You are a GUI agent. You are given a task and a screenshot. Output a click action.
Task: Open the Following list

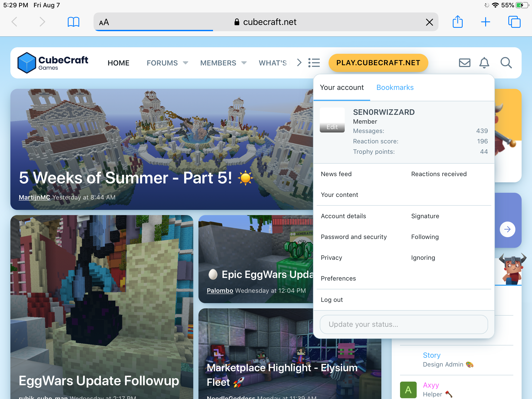click(x=425, y=237)
